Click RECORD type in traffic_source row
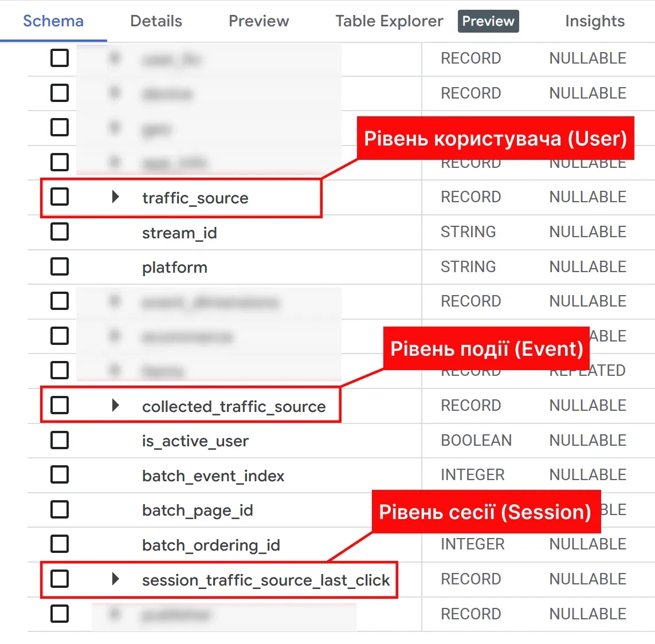The image size is (655, 644). pos(471,197)
